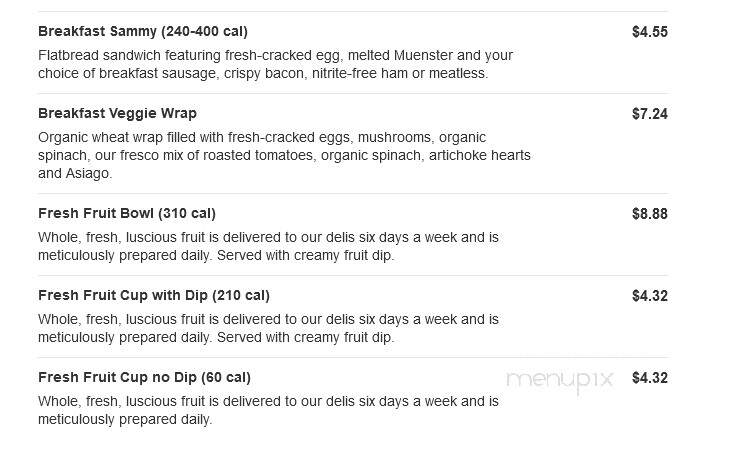The height and width of the screenshot is (462, 739).
Task: Select the Fresh Fruit Bowl description paragraph
Action: click(268, 247)
